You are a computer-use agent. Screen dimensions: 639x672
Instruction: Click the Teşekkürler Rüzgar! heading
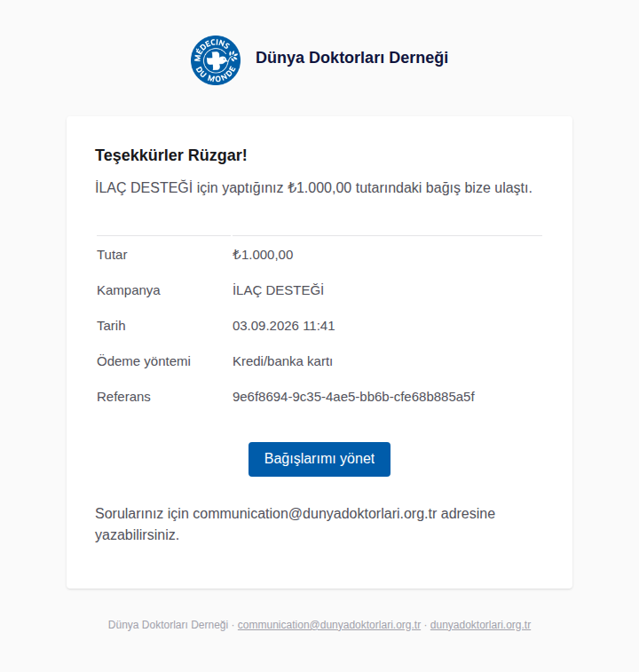[x=171, y=155]
